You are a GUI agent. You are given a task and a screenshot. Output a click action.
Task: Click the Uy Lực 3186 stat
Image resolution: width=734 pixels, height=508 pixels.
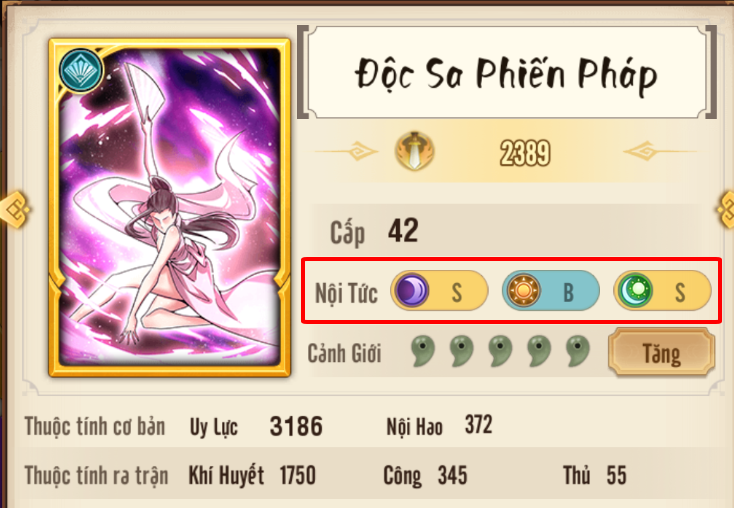[256, 427]
